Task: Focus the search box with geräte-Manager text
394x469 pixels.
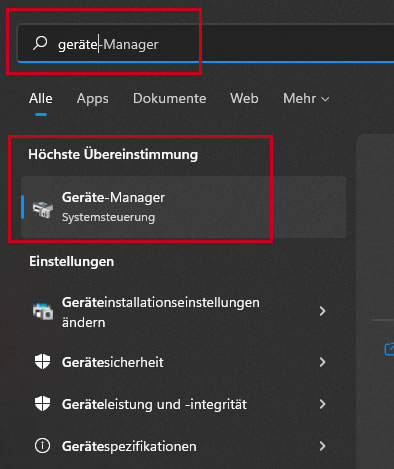Action: pyautogui.click(x=205, y=43)
